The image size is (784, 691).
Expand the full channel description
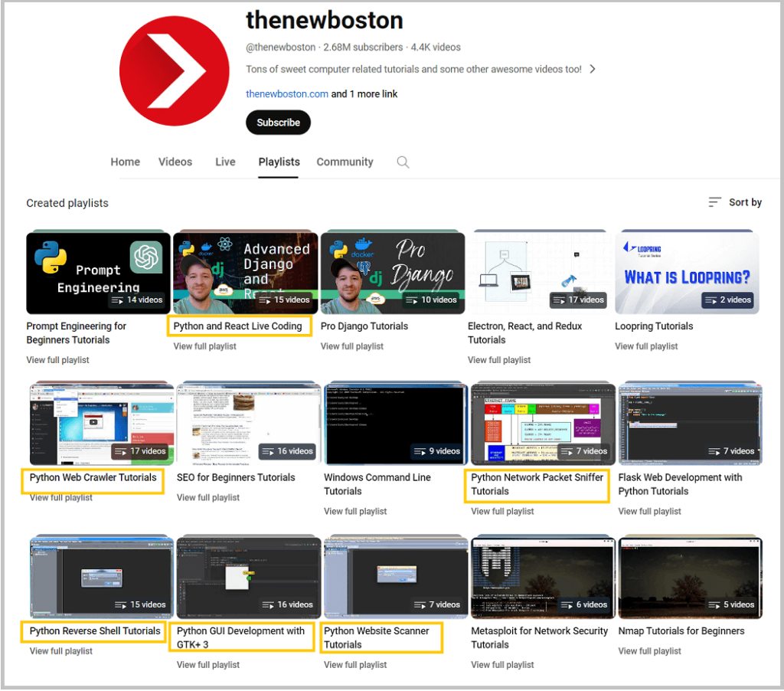pyautogui.click(x=594, y=68)
